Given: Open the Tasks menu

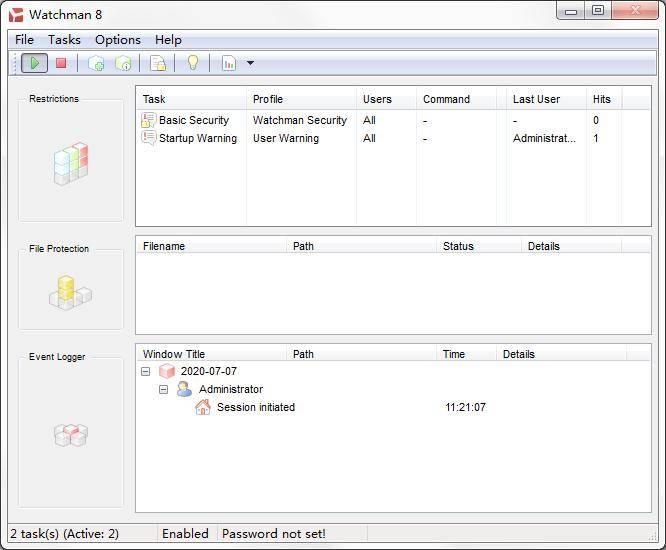Looking at the screenshot, I should pos(64,40).
